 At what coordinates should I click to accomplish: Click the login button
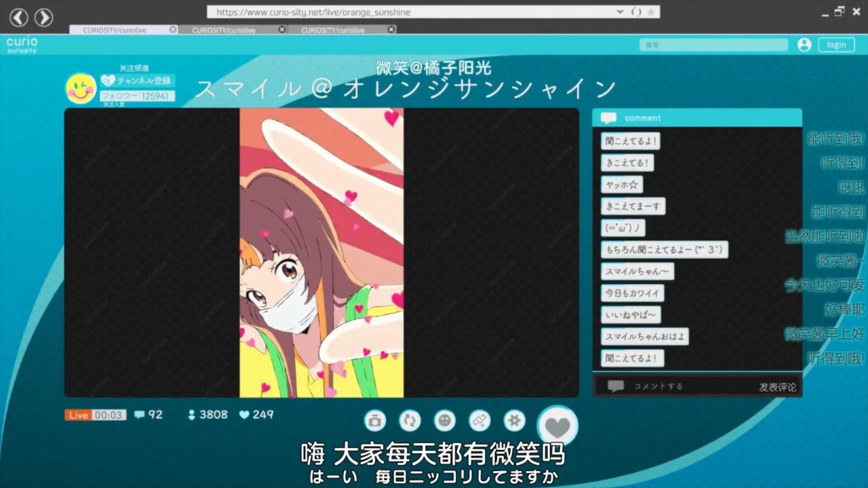click(836, 45)
